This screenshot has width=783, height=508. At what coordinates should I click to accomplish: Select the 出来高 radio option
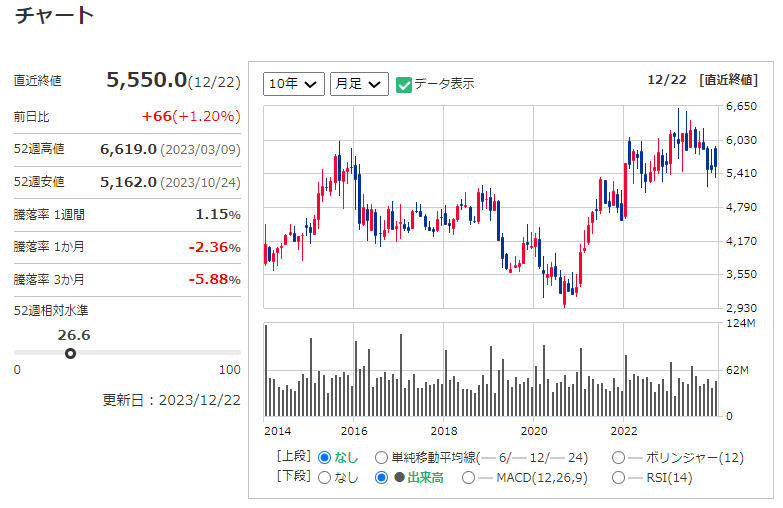(x=381, y=478)
